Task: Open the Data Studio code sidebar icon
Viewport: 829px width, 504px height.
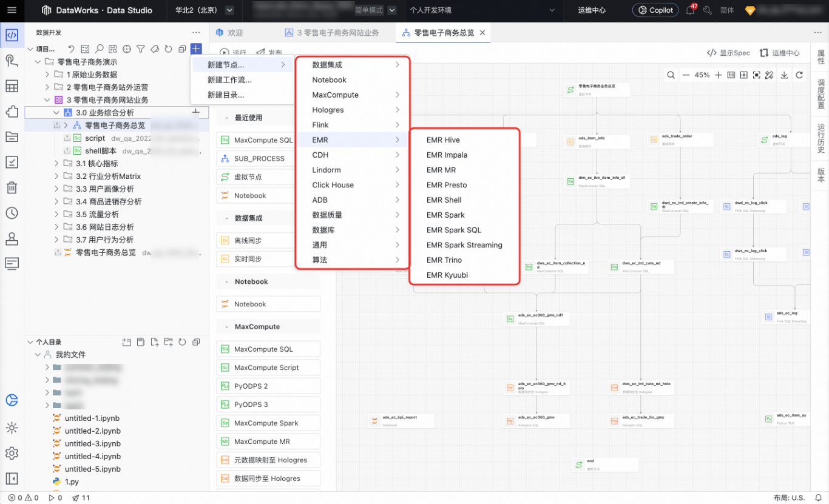Action: [x=12, y=35]
